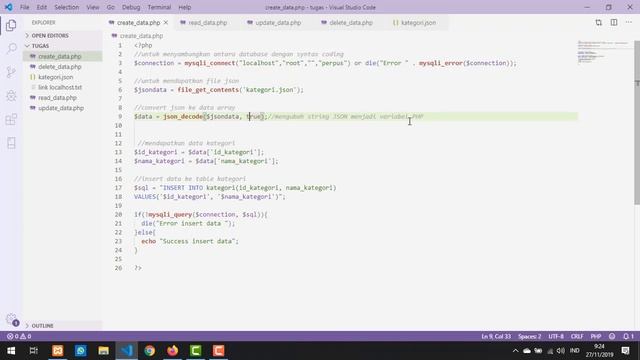This screenshot has width=640, height=360.
Task: Click the feedback smiley in status bar
Action: 612,336
